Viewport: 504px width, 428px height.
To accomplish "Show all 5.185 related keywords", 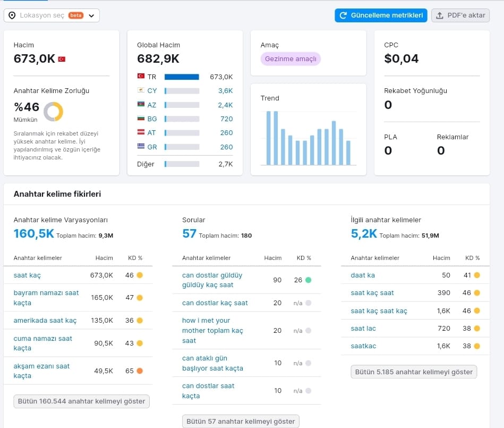I will 414,372.
